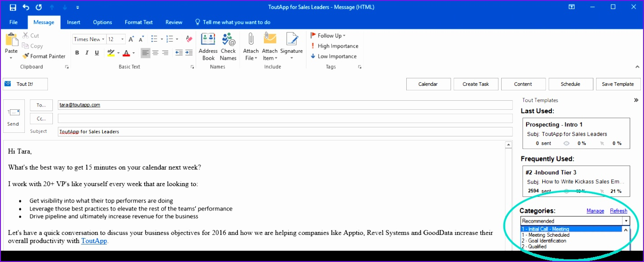This screenshot has width=644, height=262.
Task: Click the Paste clipboard icon
Action: click(11, 40)
